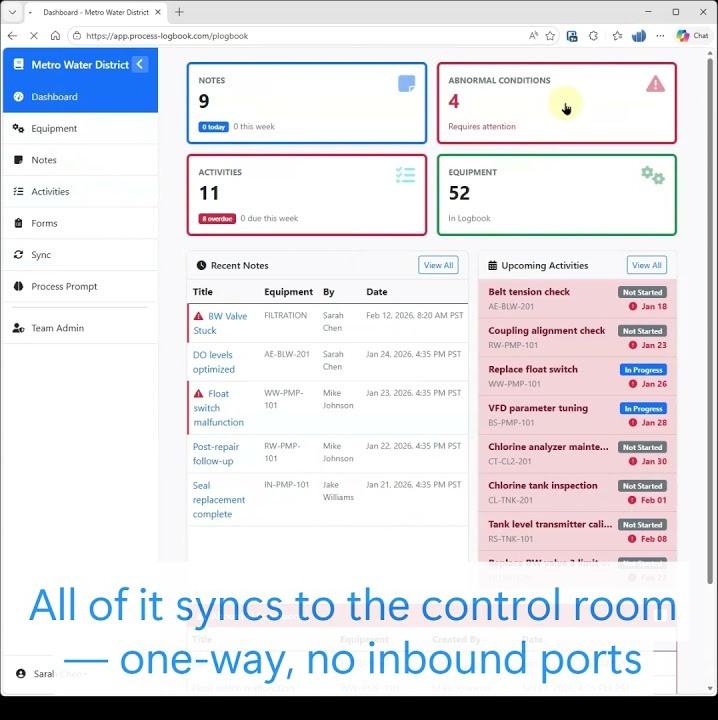This screenshot has height=720, width=718.
Task: Click the page vertical scrollbar
Action: pyautogui.click(x=710, y=321)
